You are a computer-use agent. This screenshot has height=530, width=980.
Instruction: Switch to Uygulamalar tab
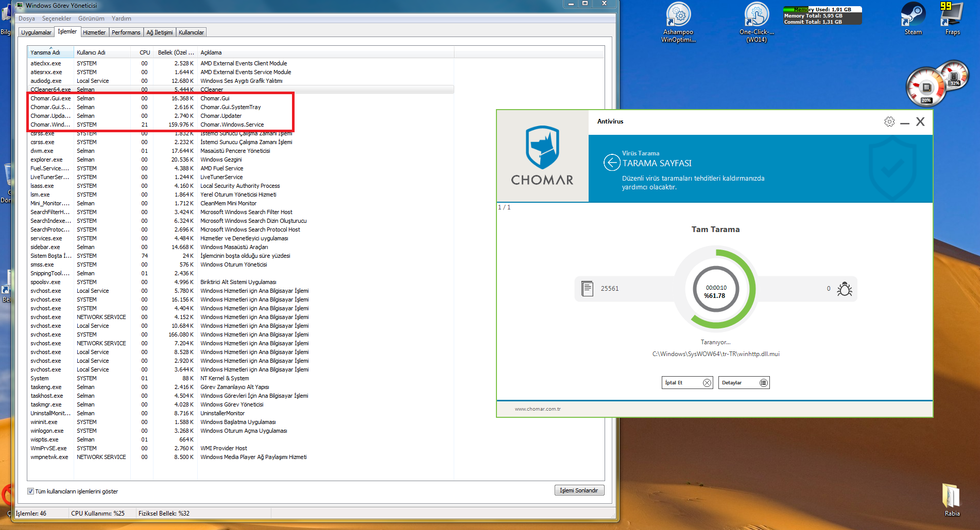36,32
